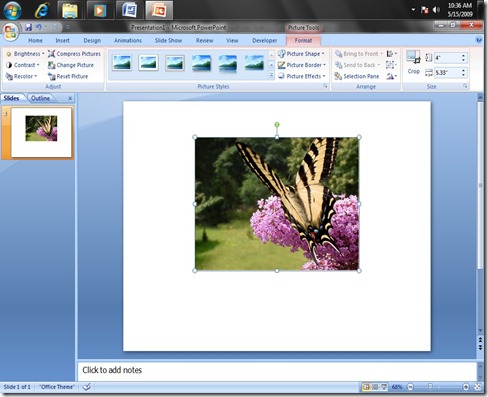
Task: Open the View ribbon tab
Action: point(232,40)
